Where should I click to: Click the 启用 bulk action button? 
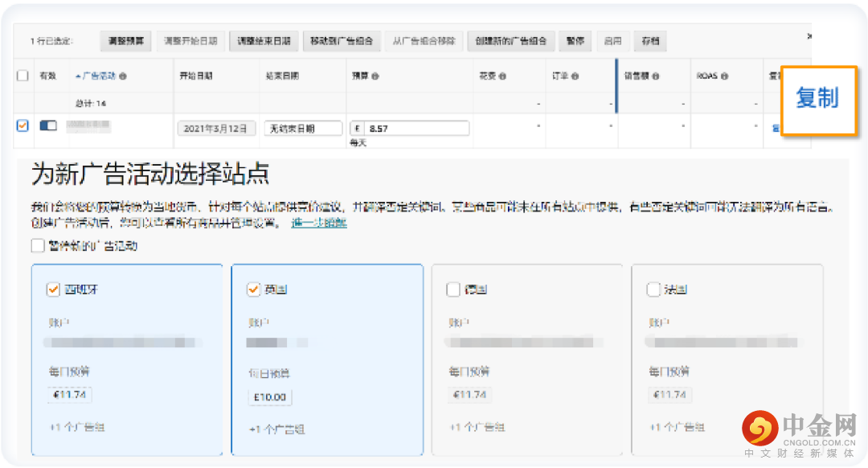pos(612,41)
